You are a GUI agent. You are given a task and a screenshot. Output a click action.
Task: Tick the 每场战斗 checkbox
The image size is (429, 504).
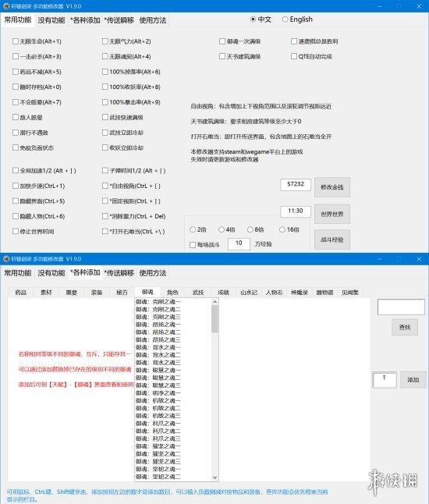coord(193,245)
